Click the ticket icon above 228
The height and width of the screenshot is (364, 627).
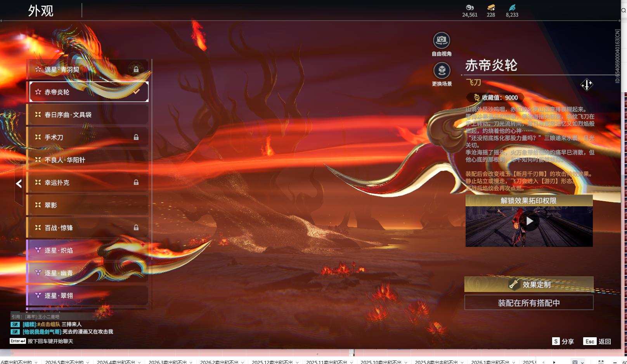point(491,7)
